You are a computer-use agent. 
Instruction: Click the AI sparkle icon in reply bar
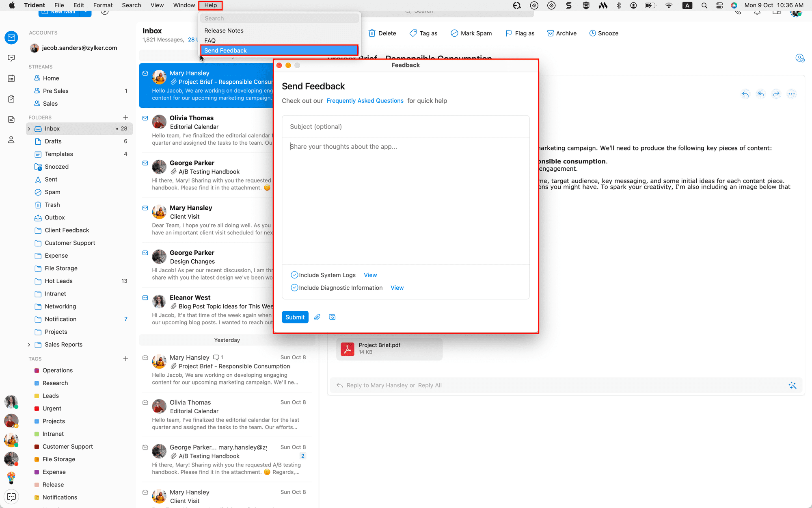(x=793, y=385)
